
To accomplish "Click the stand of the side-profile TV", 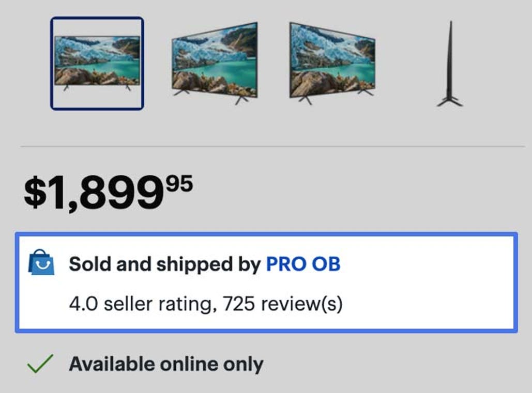I will click(450, 100).
